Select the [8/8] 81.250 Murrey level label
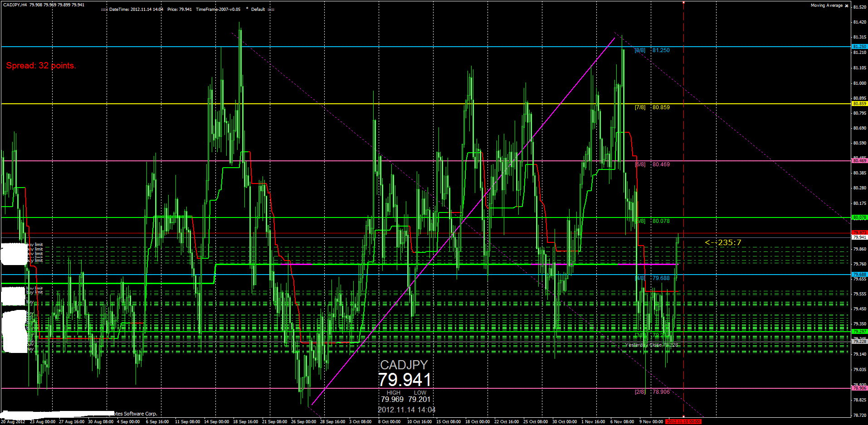The width and height of the screenshot is (868, 425). pyautogui.click(x=652, y=50)
